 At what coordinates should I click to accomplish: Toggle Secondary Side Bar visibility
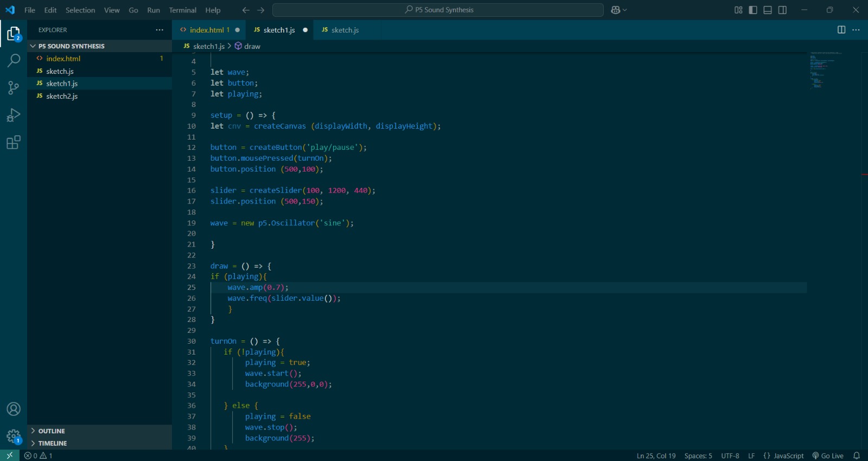[782, 10]
